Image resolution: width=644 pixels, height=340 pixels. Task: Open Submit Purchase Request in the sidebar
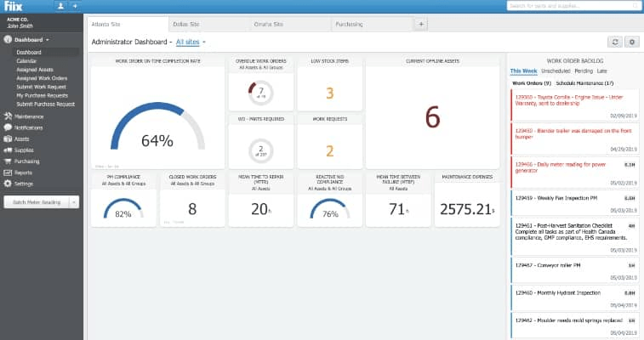[x=46, y=105]
